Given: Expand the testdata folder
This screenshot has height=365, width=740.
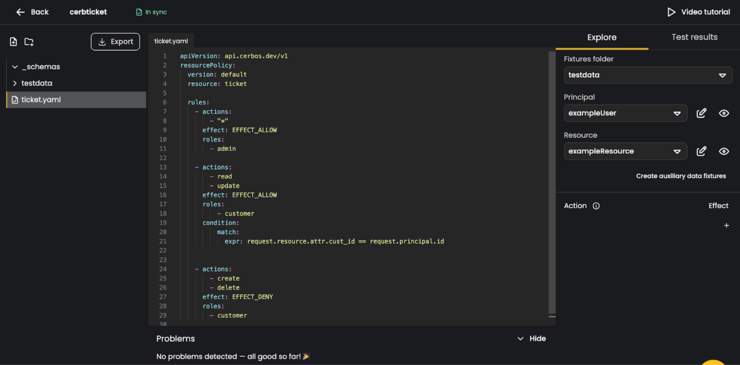Looking at the screenshot, I should pyautogui.click(x=15, y=83).
